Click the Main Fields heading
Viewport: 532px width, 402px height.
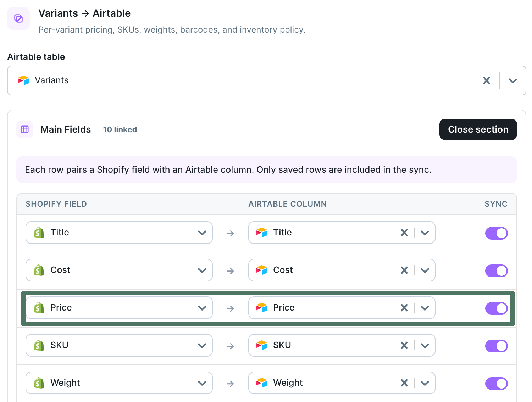66,129
